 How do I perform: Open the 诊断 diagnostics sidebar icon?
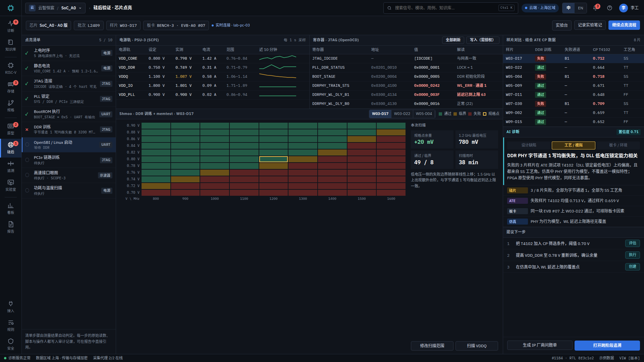(11, 26)
